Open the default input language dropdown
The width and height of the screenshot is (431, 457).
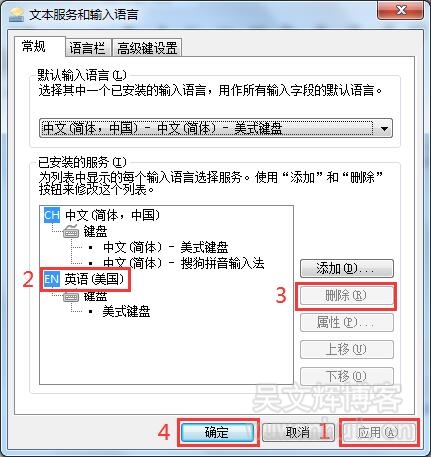coord(216,128)
